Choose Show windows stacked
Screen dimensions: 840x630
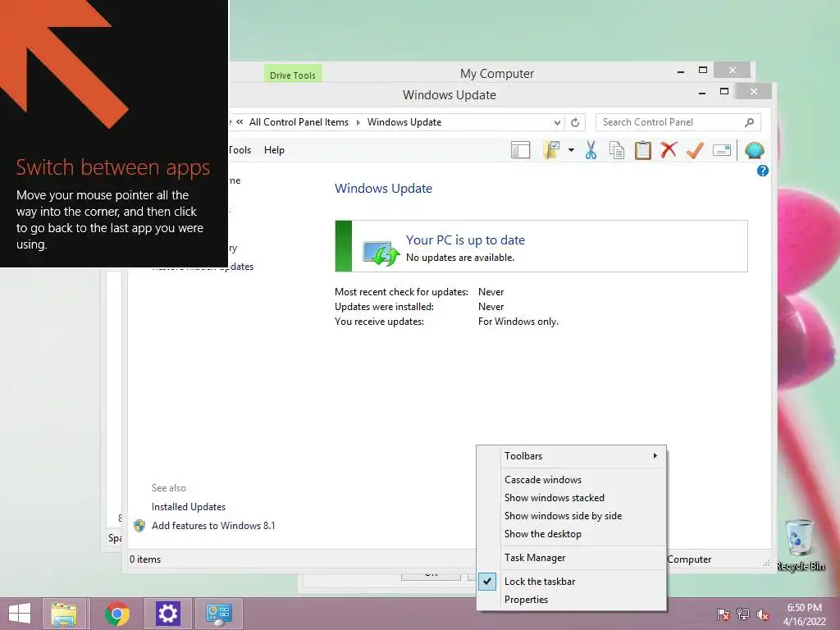[571, 498]
